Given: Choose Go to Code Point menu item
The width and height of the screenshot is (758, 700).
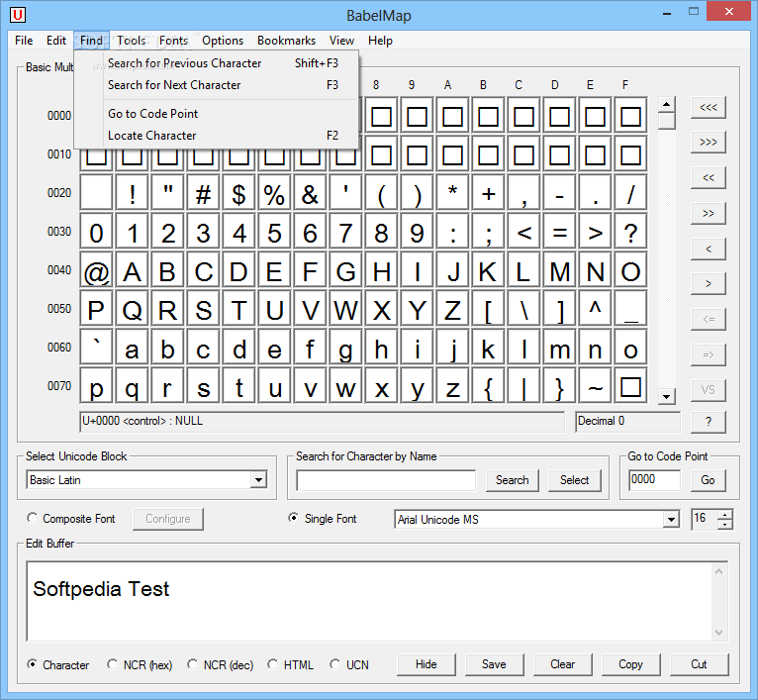Looking at the screenshot, I should pyautogui.click(x=216, y=114).
